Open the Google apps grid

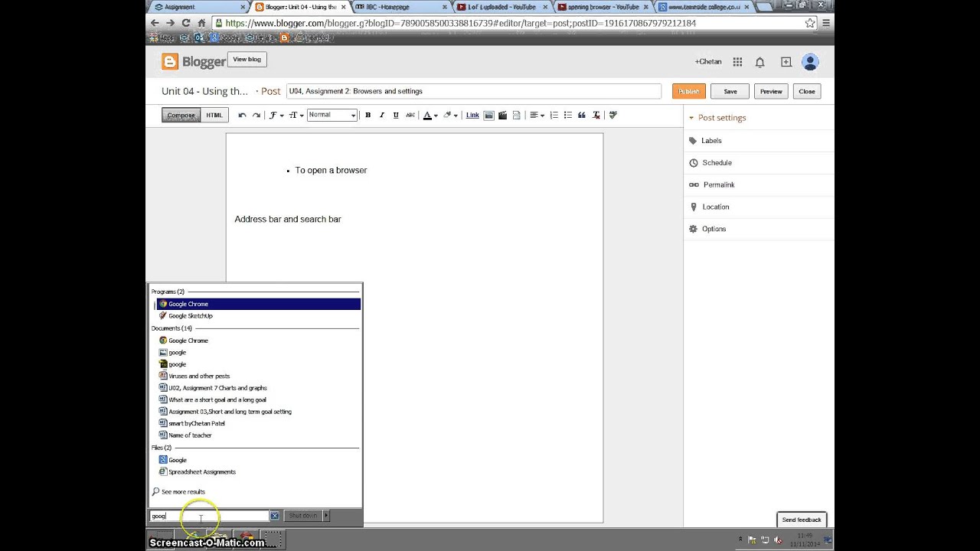pos(737,62)
